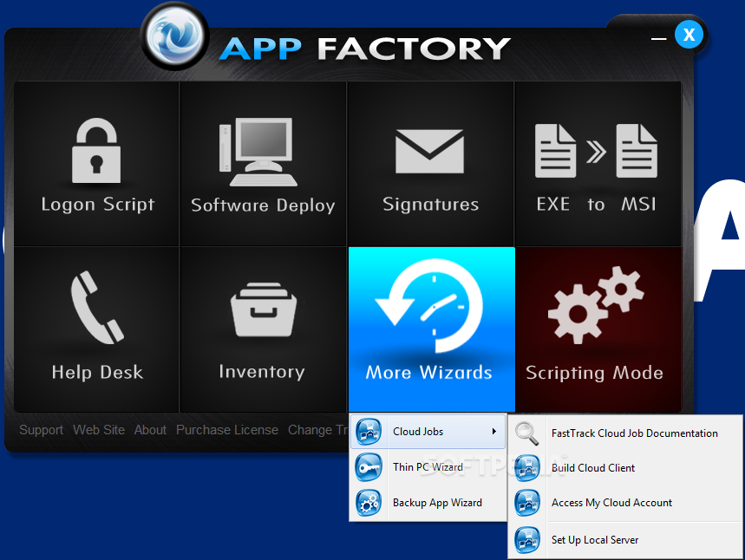Click the magnifier icon for Cloud Job Documentation

coord(527,433)
